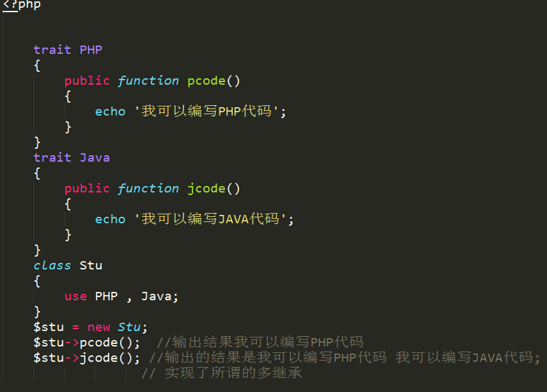Click the comment 实现了所谓的多继承
547x392 pixels.
222,373
